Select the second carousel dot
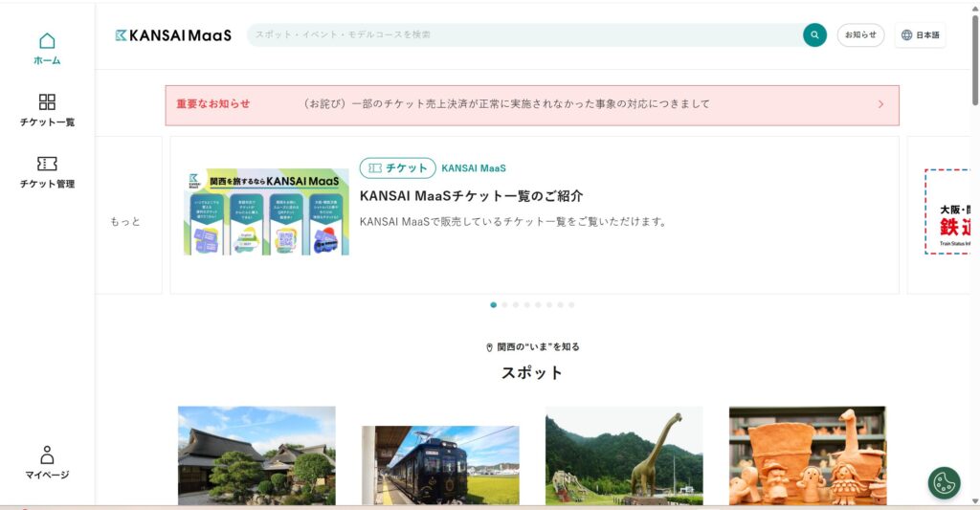 coord(504,305)
